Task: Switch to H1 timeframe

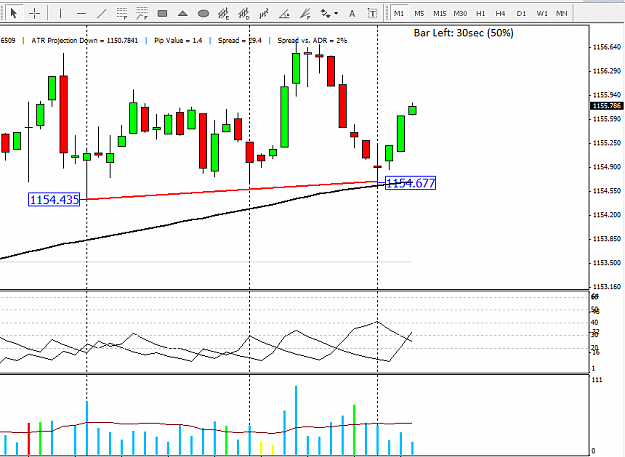Action: click(x=480, y=14)
